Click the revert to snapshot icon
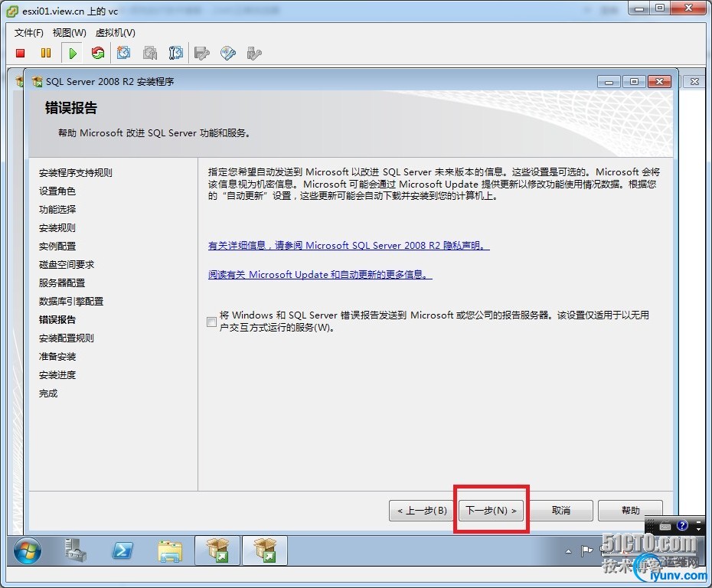712x588 pixels. coord(150,53)
